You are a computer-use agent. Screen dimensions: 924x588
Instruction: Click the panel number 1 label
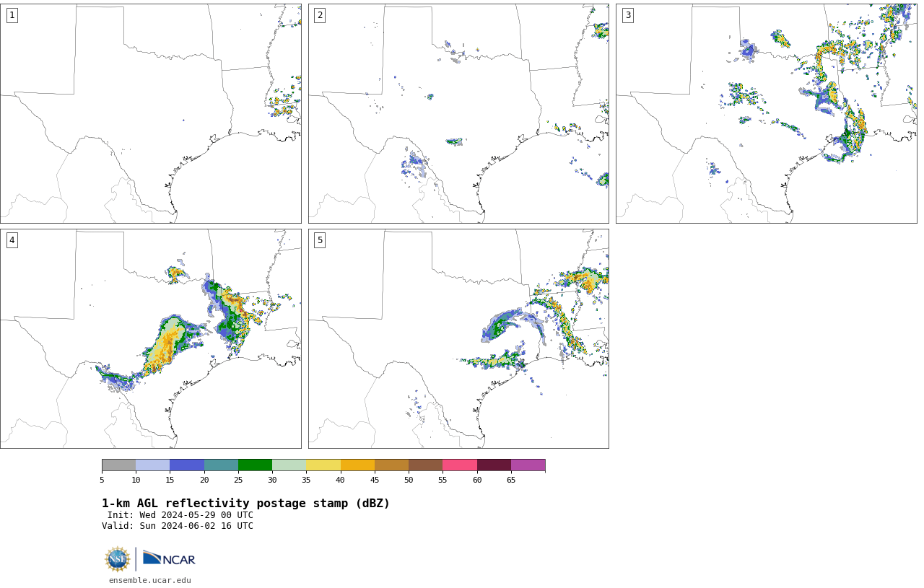tap(12, 15)
